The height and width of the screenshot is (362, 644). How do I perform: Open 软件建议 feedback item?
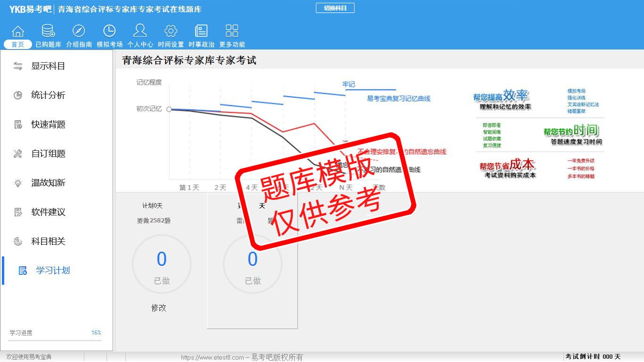coord(48,212)
